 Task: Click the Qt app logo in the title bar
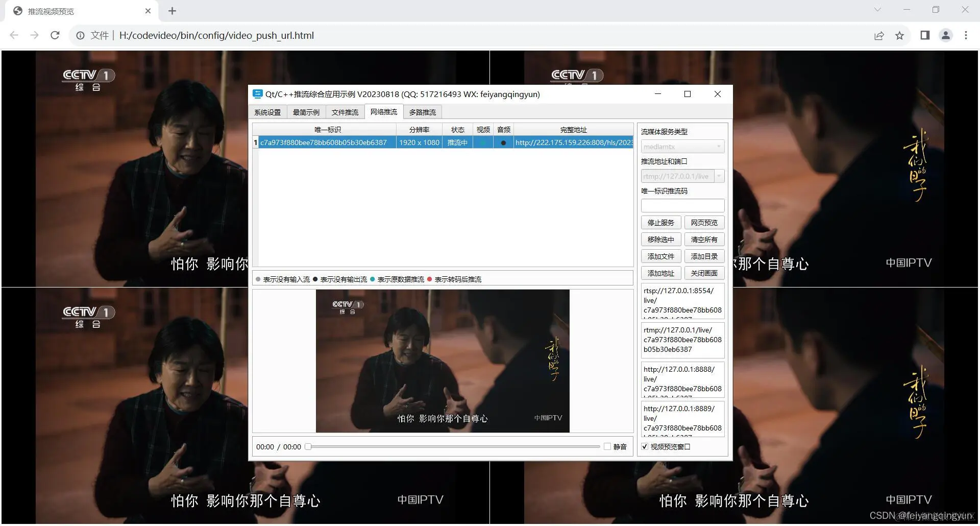coord(257,94)
